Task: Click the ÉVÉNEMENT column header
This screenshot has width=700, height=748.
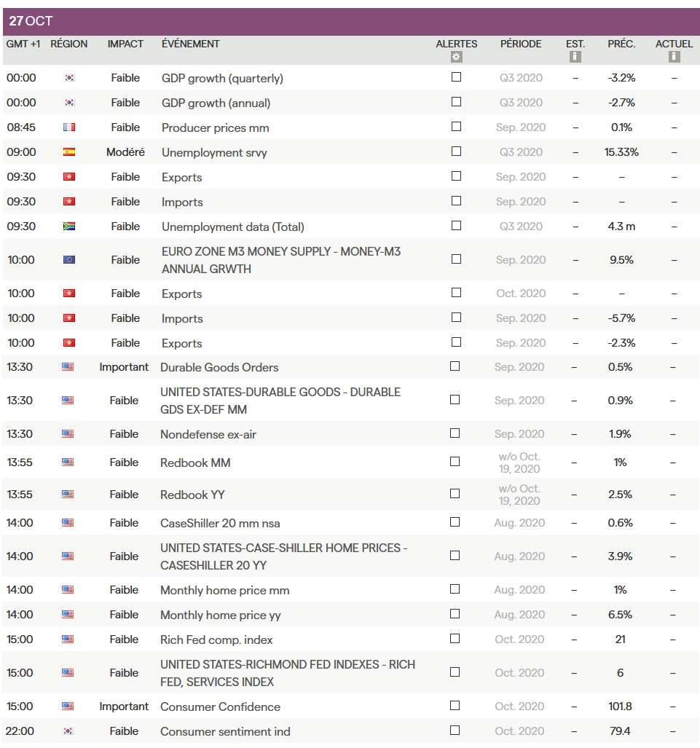Action: pos(190,44)
